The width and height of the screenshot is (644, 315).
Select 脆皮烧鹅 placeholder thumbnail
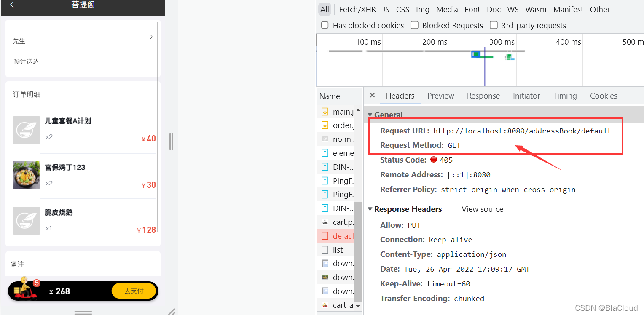[x=27, y=221]
